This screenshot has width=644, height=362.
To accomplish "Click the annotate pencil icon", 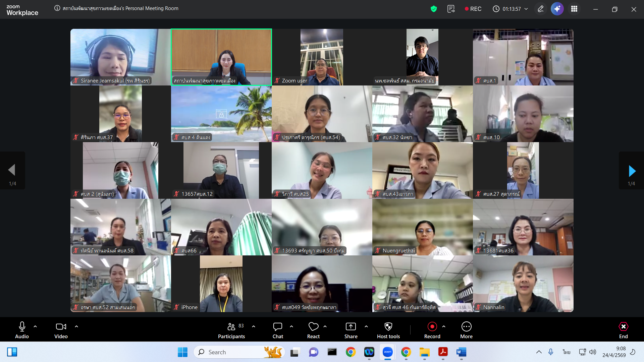I will pos(540,9).
